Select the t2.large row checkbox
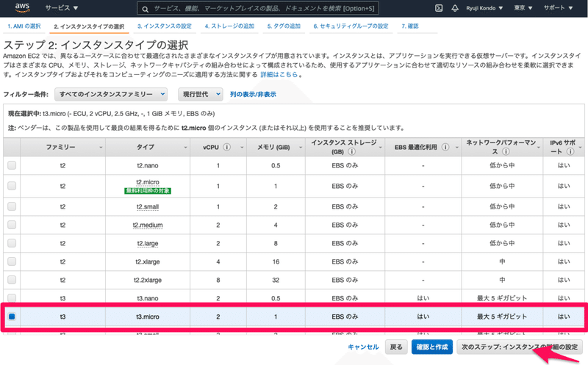The height and width of the screenshot is (365, 588). 12,243
